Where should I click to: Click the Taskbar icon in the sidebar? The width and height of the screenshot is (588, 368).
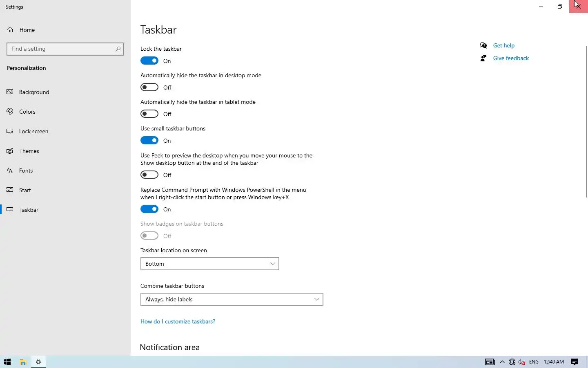coord(10,210)
